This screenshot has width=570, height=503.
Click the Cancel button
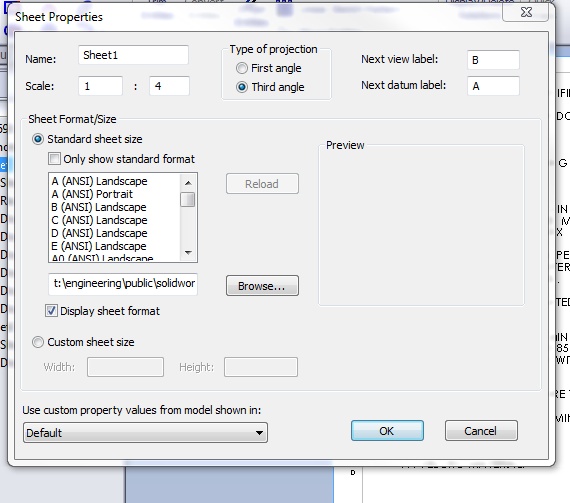point(481,431)
